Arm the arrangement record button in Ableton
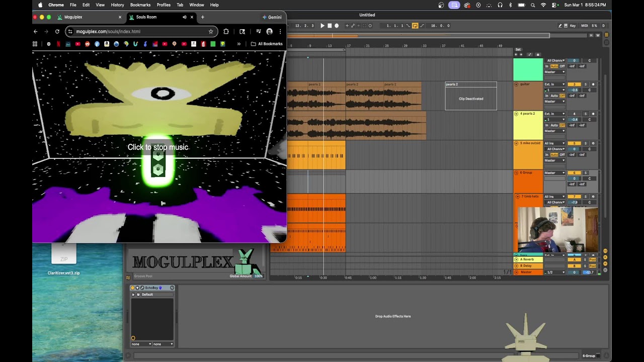The width and height of the screenshot is (644, 362). pos(337,26)
